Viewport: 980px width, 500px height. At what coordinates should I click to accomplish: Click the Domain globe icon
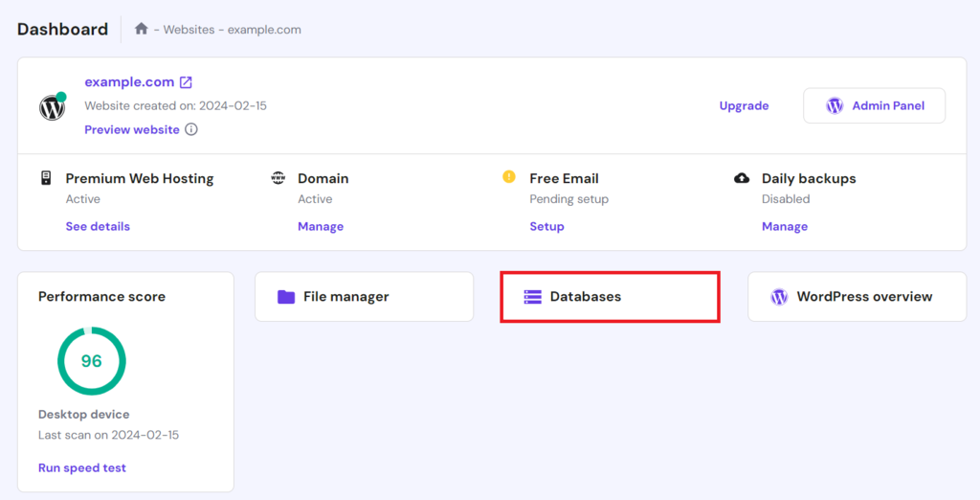pos(278,178)
